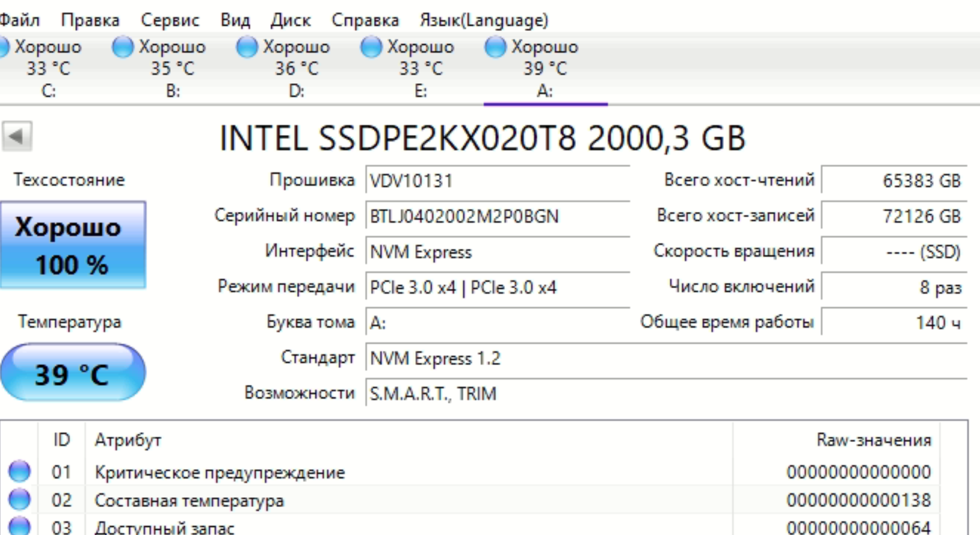Select drive D: status orb

click(x=247, y=47)
